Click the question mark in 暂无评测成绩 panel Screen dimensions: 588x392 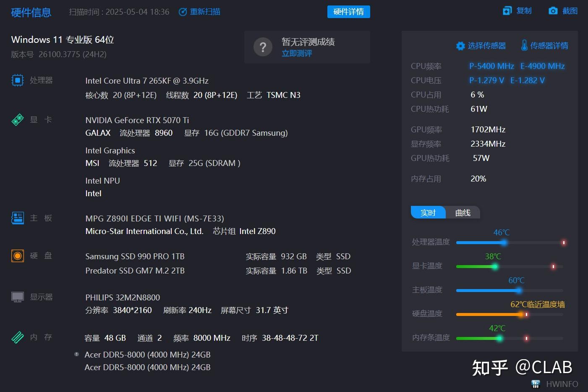263,47
